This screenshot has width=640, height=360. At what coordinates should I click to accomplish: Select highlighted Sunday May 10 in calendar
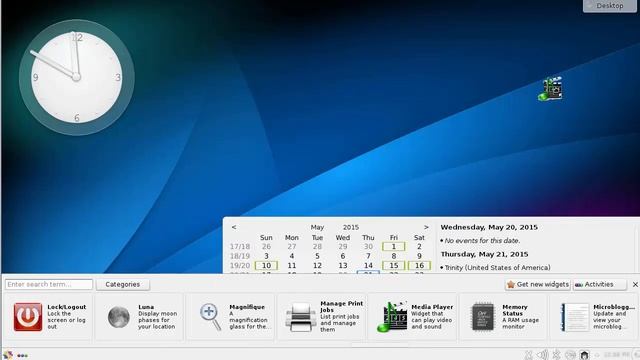click(266, 266)
